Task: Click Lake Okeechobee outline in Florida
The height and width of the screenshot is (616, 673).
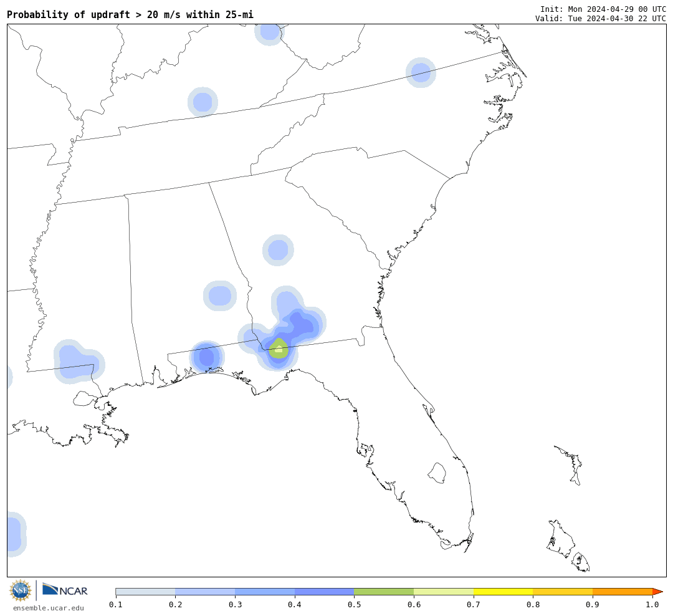Action: (437, 473)
